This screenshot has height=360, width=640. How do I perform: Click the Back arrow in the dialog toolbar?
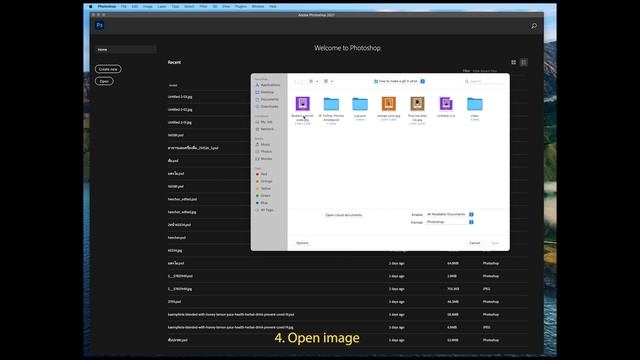pos(296,82)
